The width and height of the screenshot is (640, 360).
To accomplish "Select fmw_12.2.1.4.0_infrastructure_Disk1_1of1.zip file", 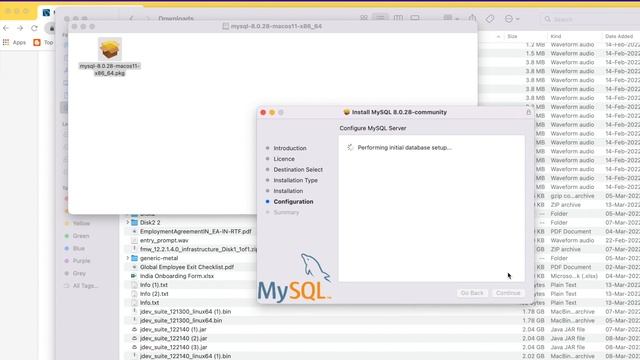I will pyautogui.click(x=198, y=249).
